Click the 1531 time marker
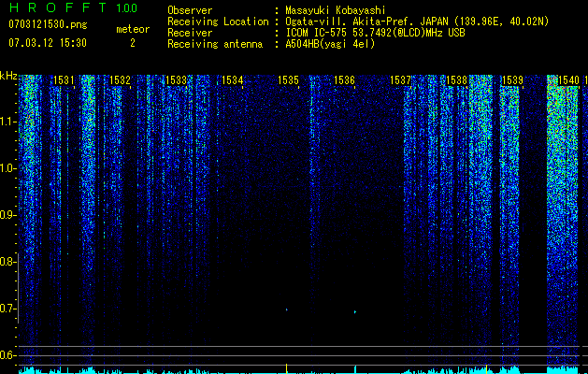This screenshot has width=588, height=374. coord(64,80)
